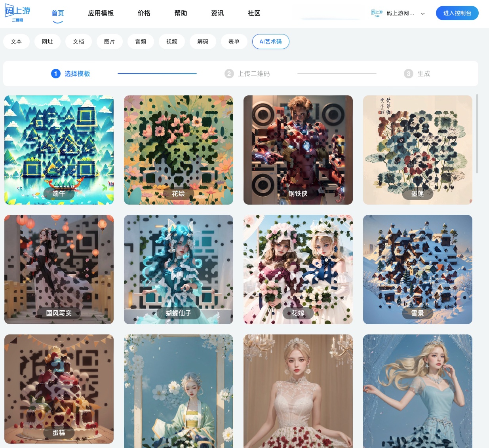The width and height of the screenshot is (489, 448).
Task: Choose the 蛋糕 template thumbnail
Action: coord(59,389)
